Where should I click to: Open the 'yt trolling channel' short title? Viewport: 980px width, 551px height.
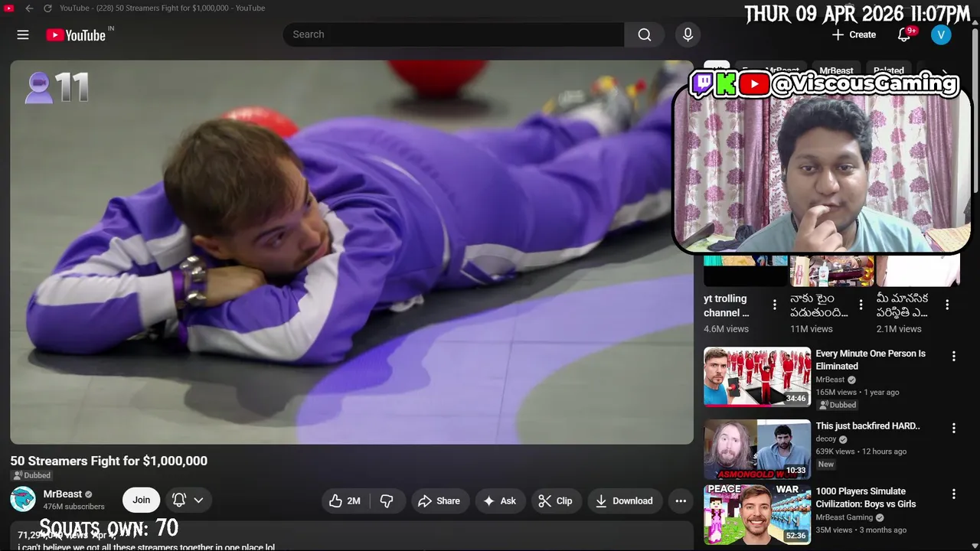pyautogui.click(x=726, y=305)
